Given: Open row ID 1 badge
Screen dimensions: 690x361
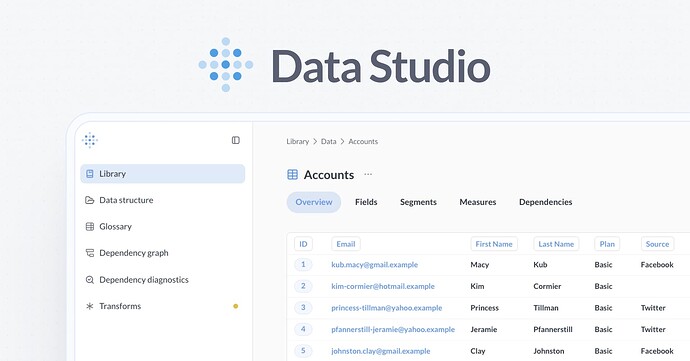Looking at the screenshot, I should click(303, 265).
